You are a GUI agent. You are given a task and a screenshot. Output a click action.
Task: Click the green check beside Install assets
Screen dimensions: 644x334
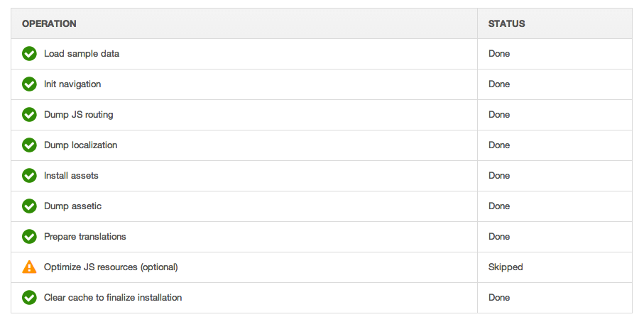click(x=29, y=176)
